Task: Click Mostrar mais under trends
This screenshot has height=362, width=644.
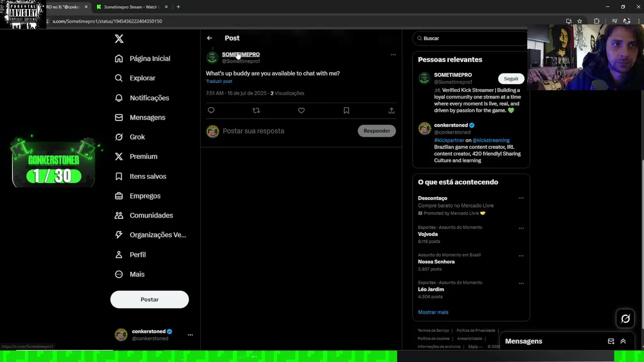Action: pyautogui.click(x=433, y=312)
